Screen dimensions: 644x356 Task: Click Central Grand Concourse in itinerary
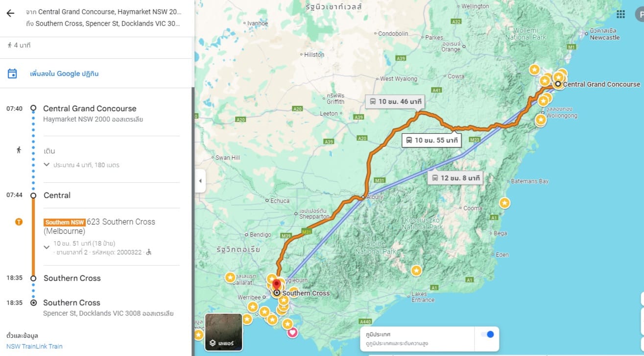90,109
